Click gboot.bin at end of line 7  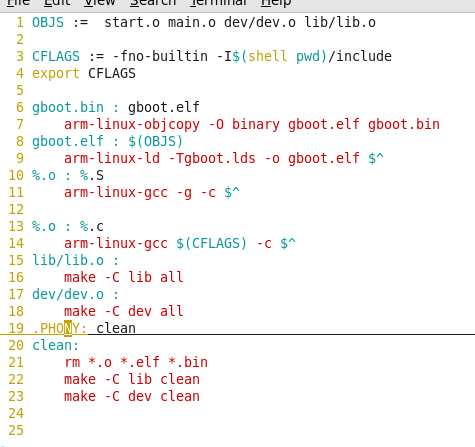point(404,124)
